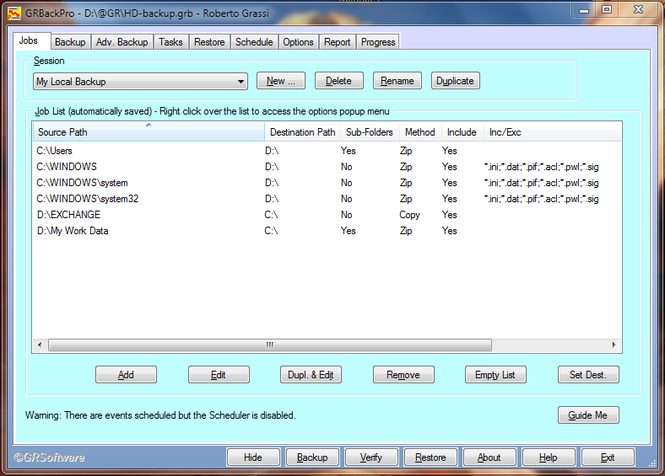Click the right arrow of horizontal scrollbar

point(614,345)
